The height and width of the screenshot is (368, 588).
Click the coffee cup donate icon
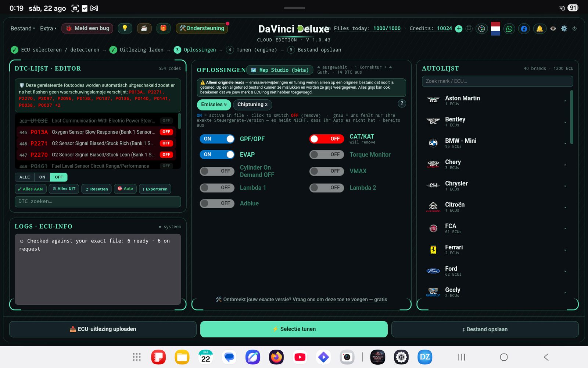coord(144,28)
